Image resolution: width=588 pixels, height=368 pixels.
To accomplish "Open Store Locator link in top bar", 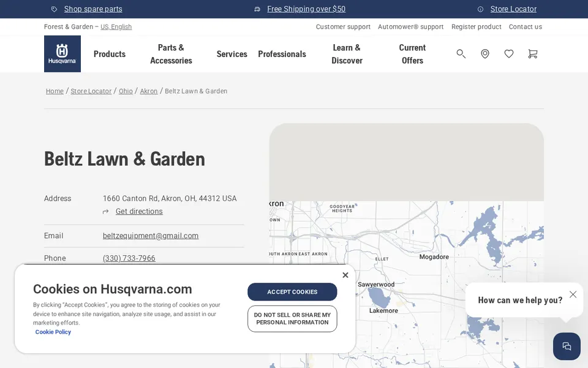I will 513,9.
